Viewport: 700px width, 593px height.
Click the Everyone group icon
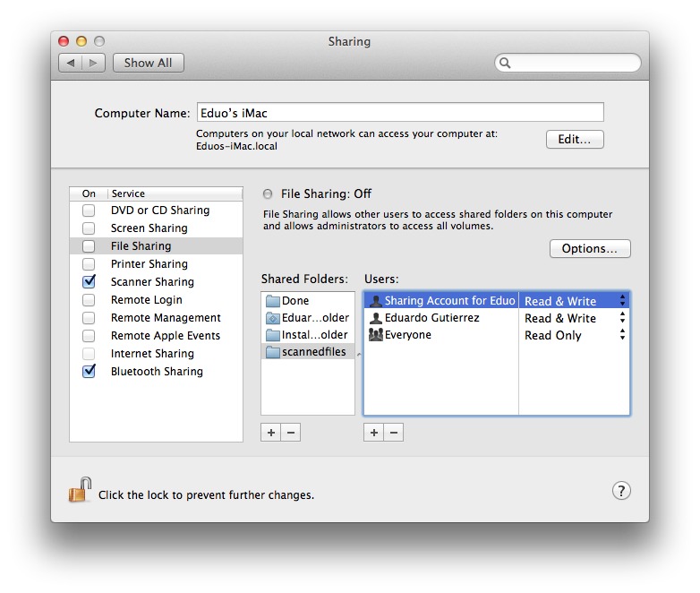tap(376, 335)
